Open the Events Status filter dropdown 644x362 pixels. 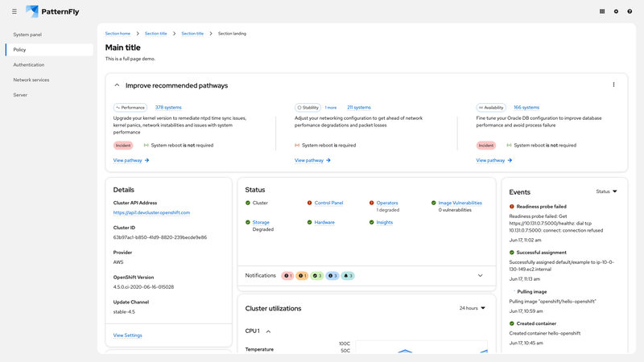click(606, 191)
